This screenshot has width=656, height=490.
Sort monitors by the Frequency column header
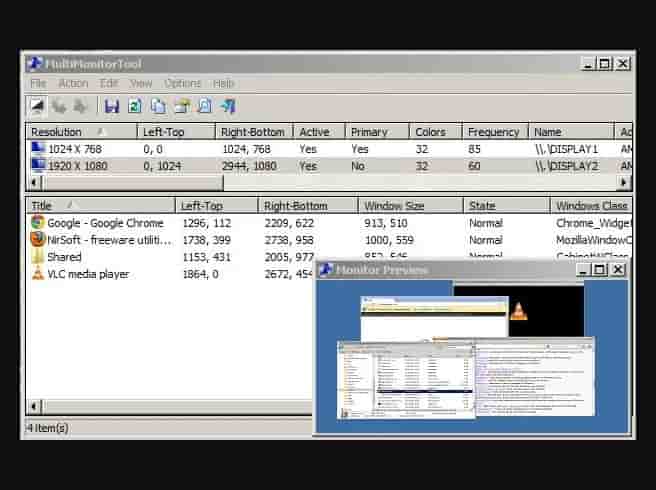[496, 132]
